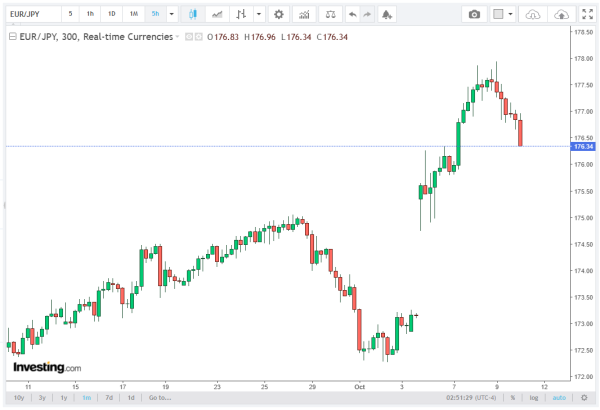Click the EUR/JPY symbol input field

32,14
